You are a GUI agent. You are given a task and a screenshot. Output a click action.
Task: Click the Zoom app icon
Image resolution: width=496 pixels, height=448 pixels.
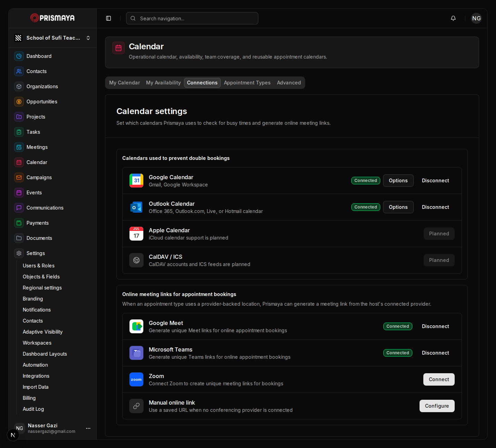pyautogui.click(x=136, y=379)
